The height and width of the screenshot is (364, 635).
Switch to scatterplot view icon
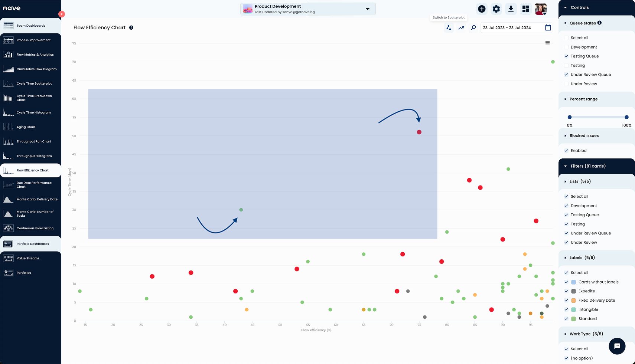click(x=449, y=28)
